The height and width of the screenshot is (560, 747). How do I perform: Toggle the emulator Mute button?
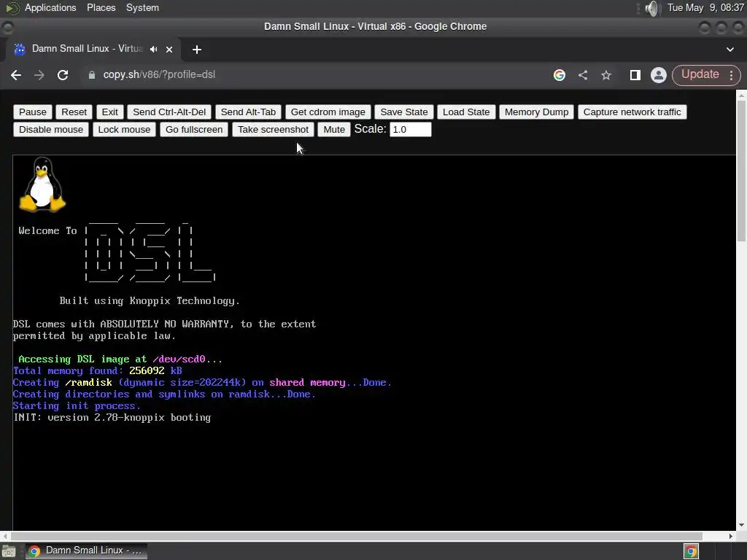pyautogui.click(x=334, y=130)
